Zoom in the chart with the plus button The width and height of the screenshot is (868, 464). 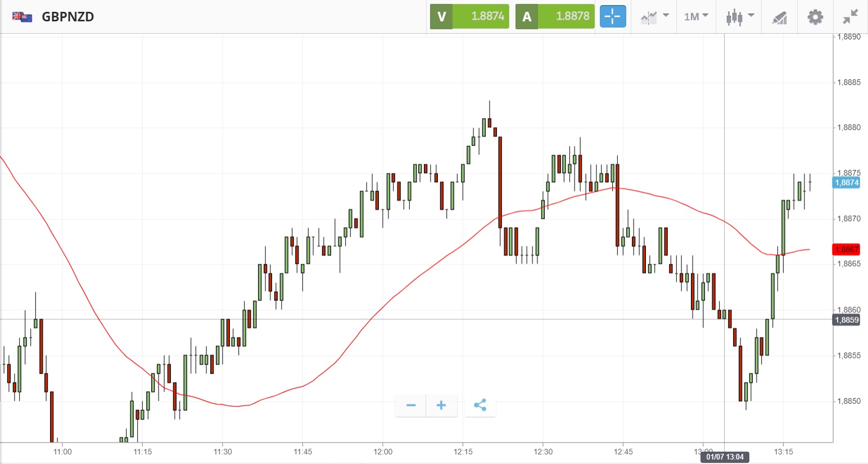tap(441, 405)
